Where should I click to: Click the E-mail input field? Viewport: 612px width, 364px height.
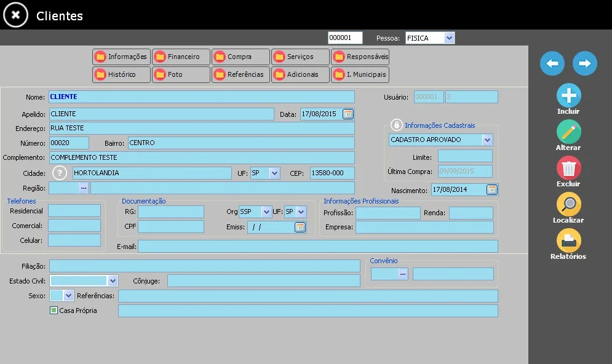point(318,246)
